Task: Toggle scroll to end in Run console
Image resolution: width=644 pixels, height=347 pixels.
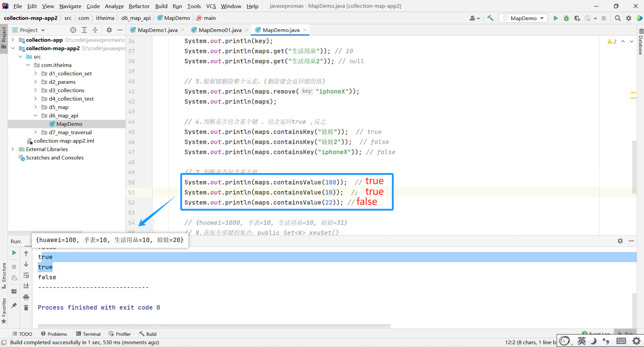Action: [x=26, y=286]
